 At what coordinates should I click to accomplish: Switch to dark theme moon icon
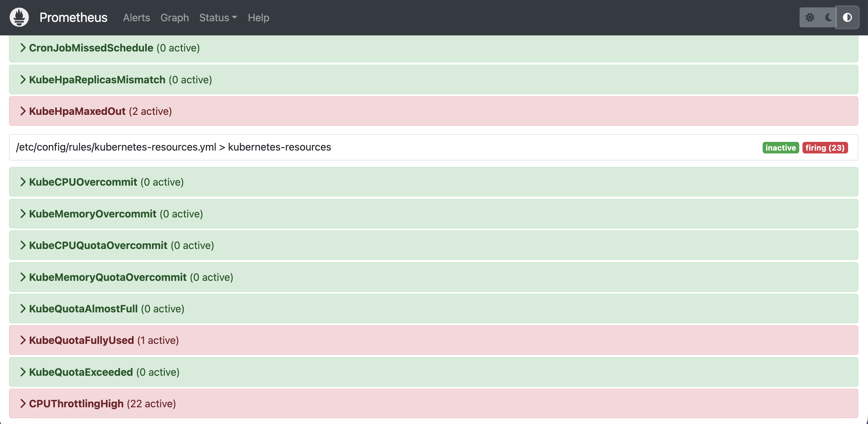(828, 18)
